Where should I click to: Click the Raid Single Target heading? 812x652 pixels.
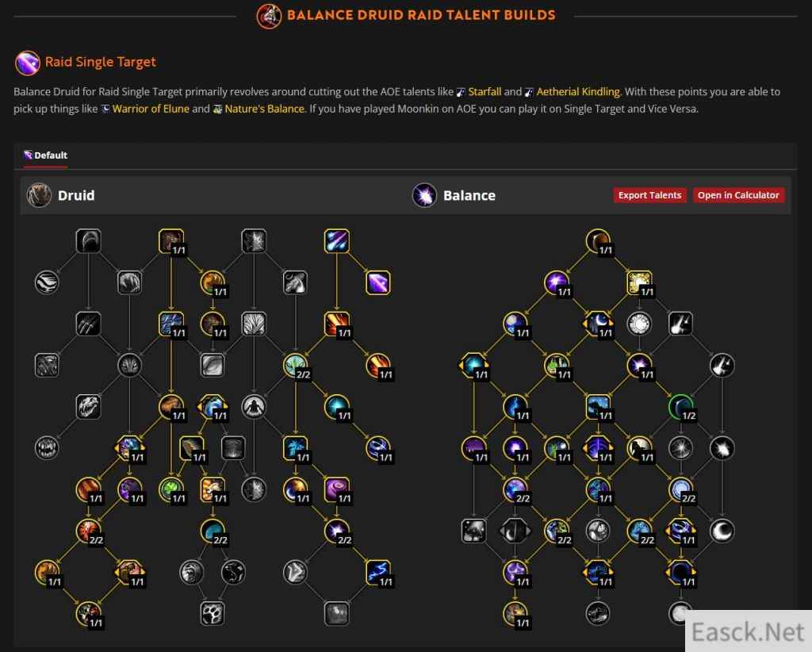(100, 62)
